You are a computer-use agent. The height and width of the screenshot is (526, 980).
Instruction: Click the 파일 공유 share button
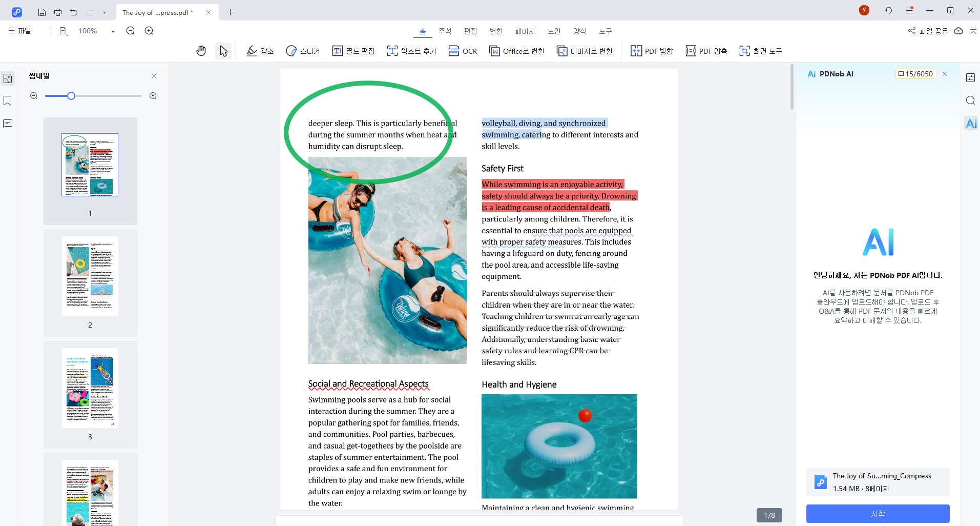(x=928, y=31)
